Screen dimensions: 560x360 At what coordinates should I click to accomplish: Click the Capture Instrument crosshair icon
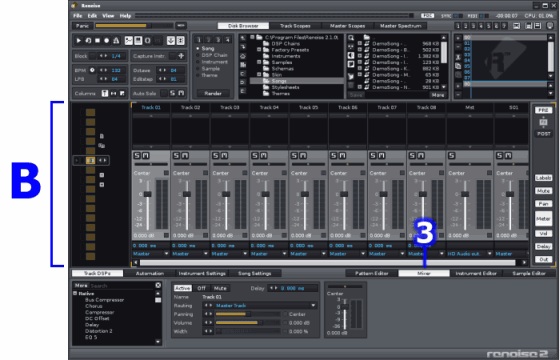(181, 56)
